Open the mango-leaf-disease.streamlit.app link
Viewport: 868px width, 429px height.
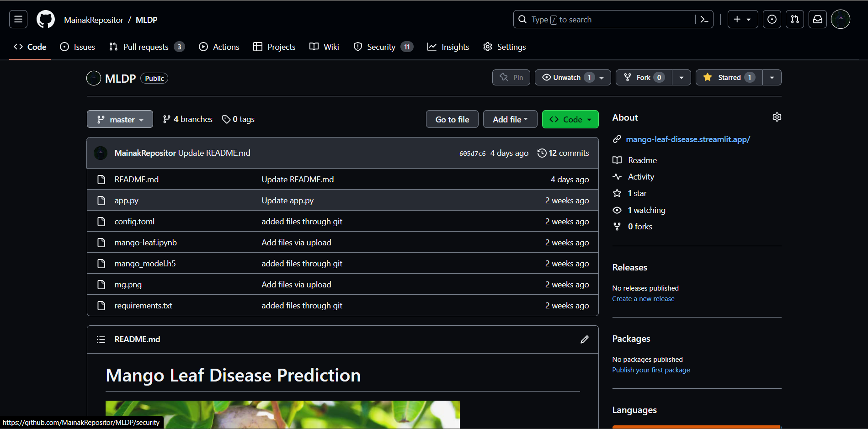pos(687,139)
